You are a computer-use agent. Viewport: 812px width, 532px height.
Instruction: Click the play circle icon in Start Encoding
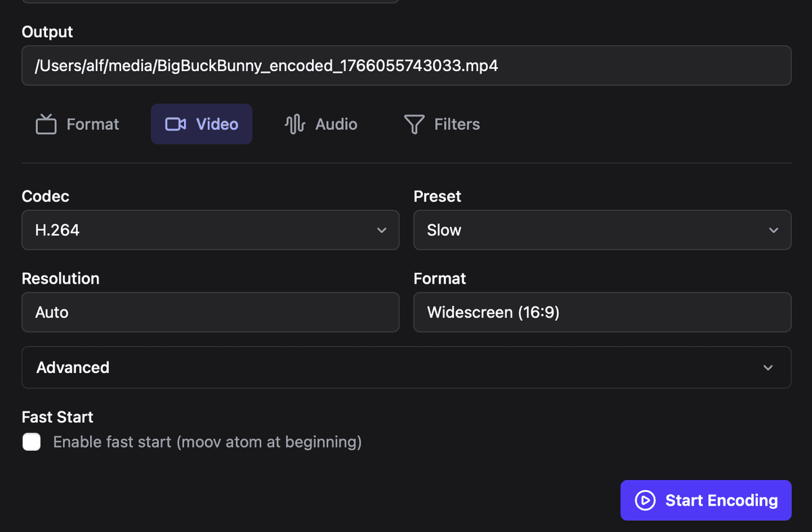(x=645, y=500)
